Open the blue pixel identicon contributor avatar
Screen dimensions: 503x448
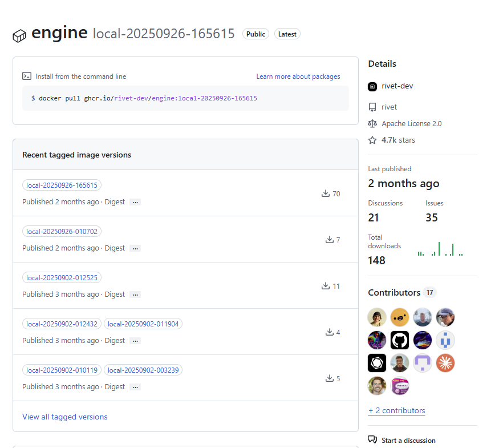[445, 340]
